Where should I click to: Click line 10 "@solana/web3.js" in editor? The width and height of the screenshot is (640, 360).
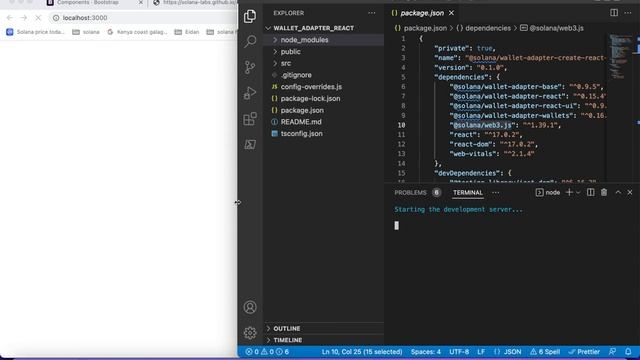click(x=482, y=125)
